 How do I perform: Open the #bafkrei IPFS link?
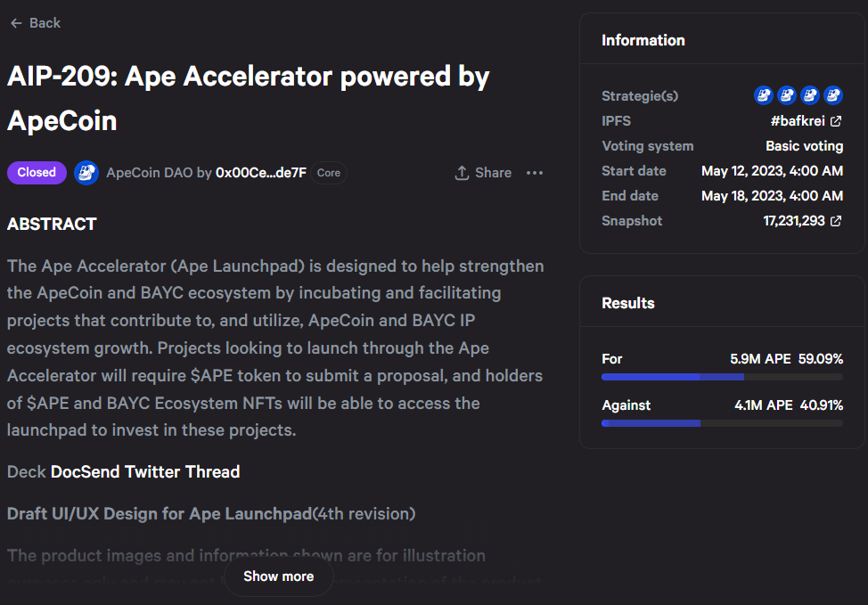point(798,121)
